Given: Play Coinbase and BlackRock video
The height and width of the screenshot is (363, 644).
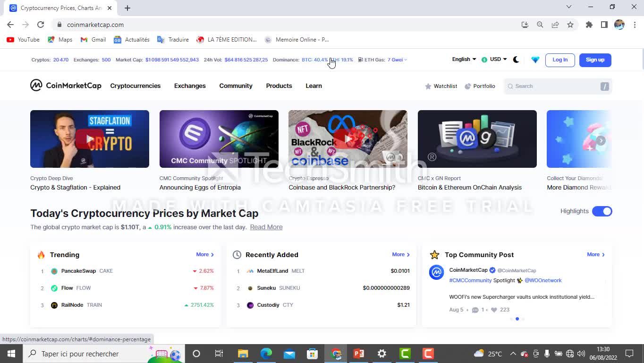Looking at the screenshot, I should pyautogui.click(x=348, y=139).
